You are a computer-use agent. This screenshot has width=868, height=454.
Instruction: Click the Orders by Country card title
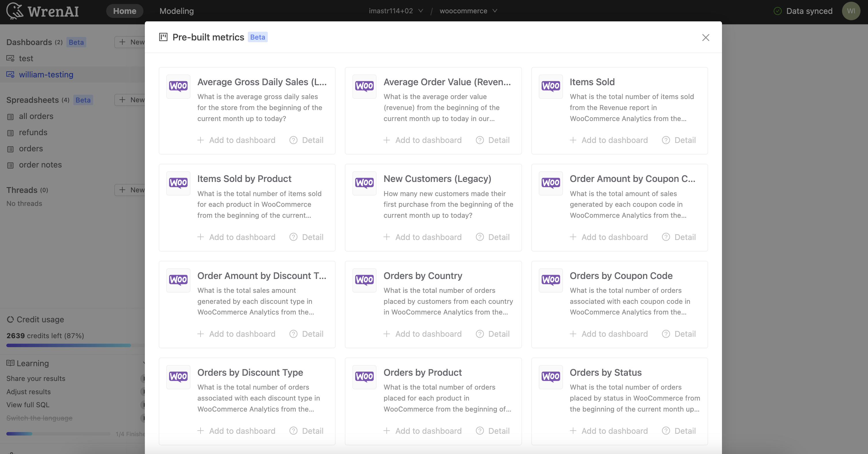422,276
